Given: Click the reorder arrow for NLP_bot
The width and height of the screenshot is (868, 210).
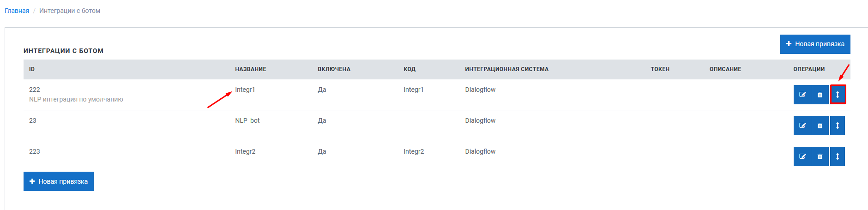Looking at the screenshot, I should (838, 126).
